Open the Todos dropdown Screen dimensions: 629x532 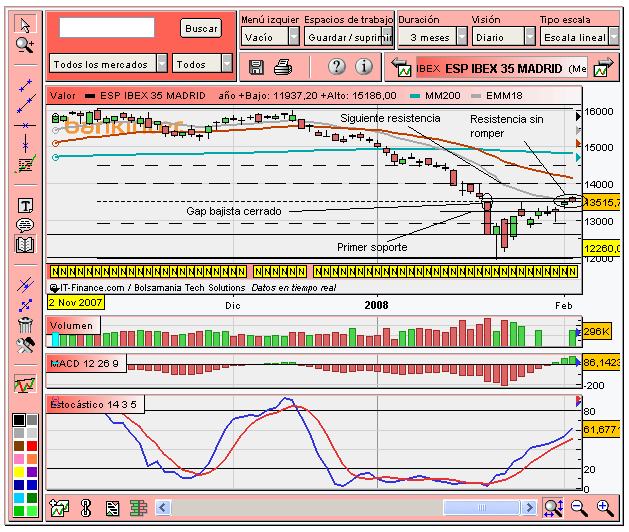point(202,64)
